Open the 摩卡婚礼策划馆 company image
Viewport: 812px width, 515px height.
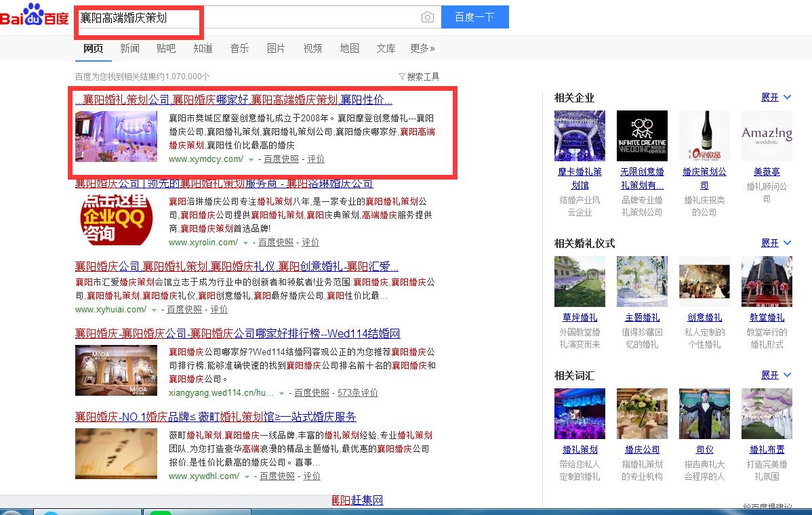click(x=580, y=136)
